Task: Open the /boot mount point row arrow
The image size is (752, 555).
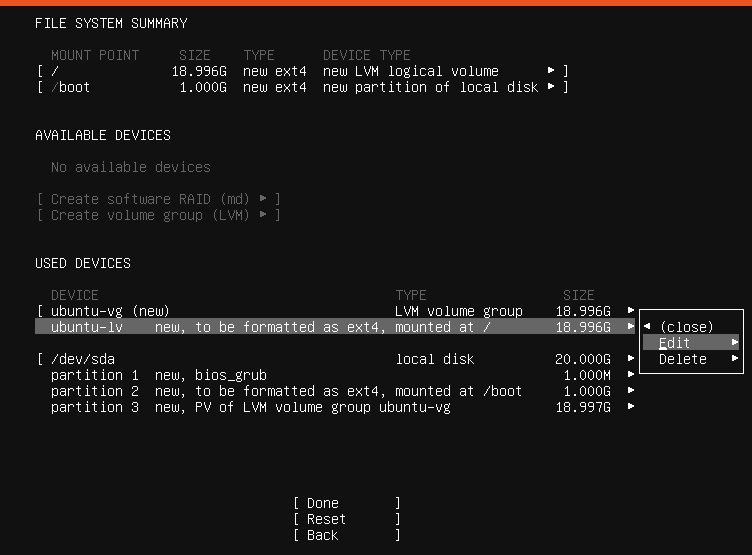Action: (x=551, y=87)
